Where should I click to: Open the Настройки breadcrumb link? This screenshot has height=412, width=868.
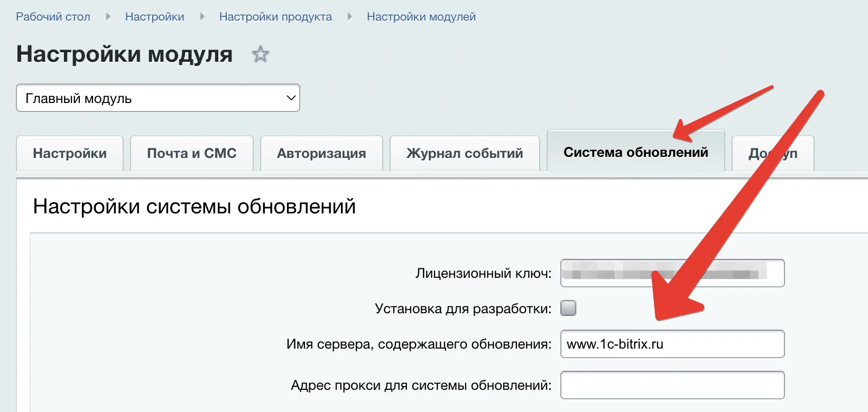(x=154, y=17)
